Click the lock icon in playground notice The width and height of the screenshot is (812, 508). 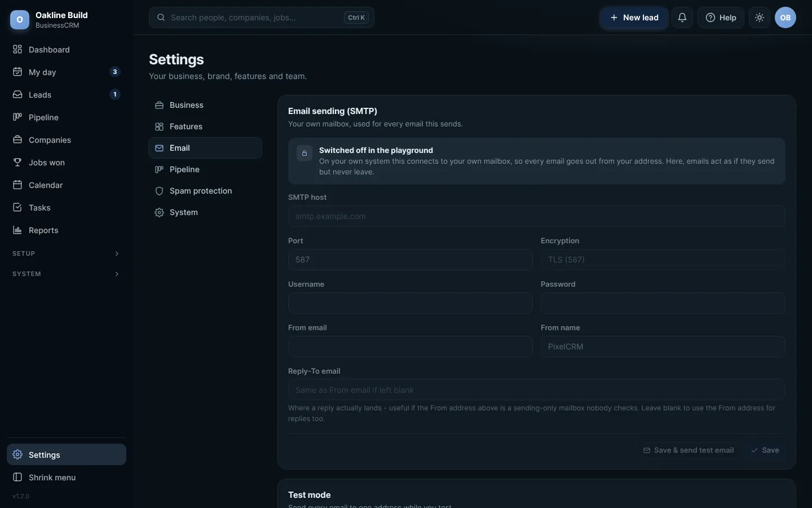point(304,153)
